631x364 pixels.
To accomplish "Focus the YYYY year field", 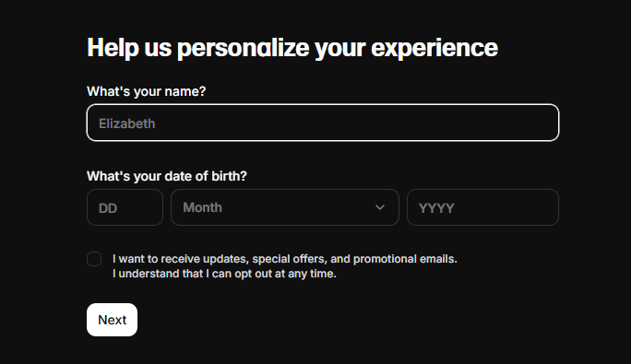I will point(482,207).
